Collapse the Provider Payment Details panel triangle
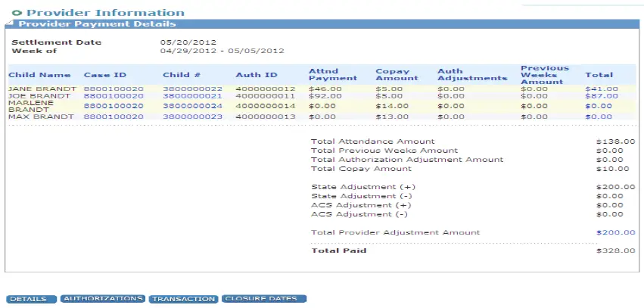Image resolution: width=644 pixels, height=308 pixels. point(10,22)
